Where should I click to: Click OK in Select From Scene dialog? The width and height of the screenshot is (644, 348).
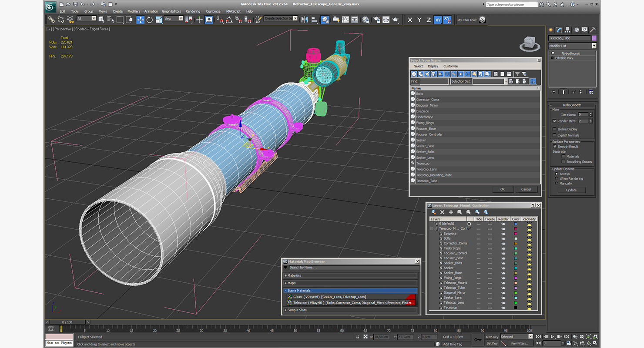tap(502, 189)
